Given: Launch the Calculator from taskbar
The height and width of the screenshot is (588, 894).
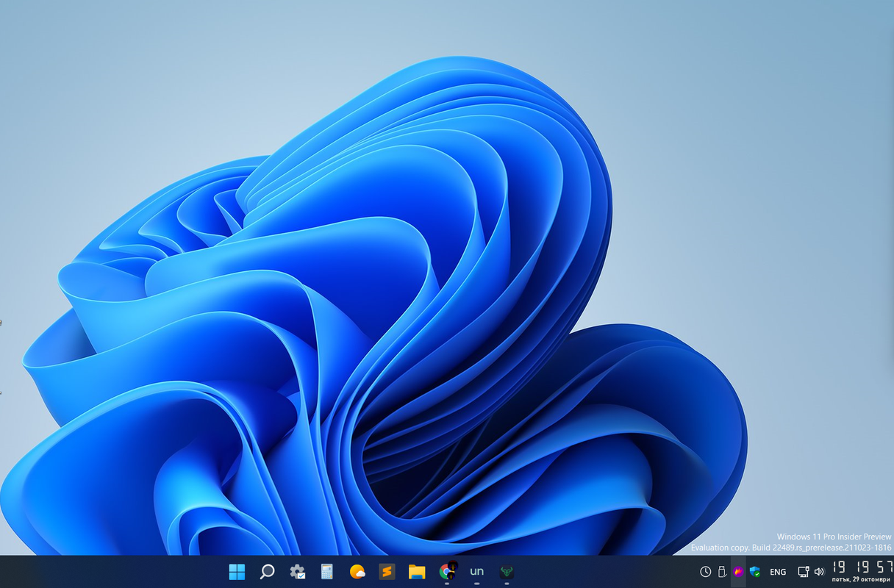Looking at the screenshot, I should [327, 571].
